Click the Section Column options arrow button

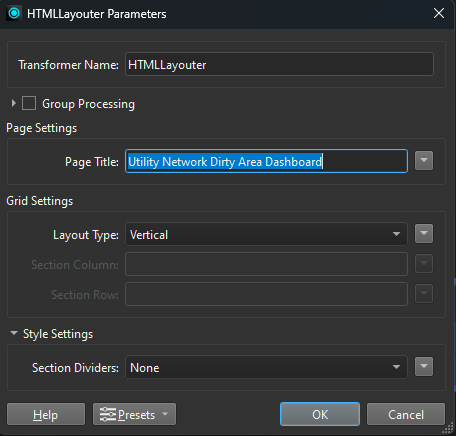point(424,263)
